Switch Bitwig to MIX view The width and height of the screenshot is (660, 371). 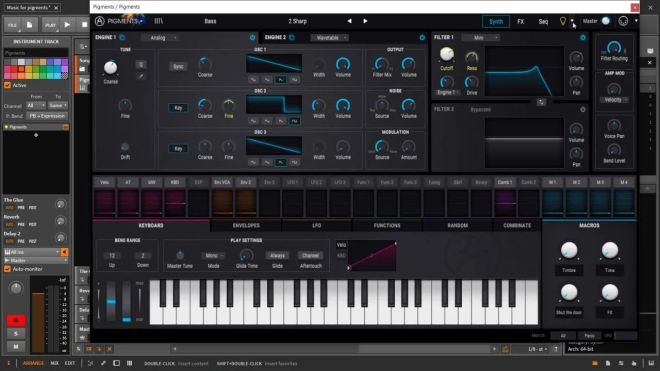(55, 363)
